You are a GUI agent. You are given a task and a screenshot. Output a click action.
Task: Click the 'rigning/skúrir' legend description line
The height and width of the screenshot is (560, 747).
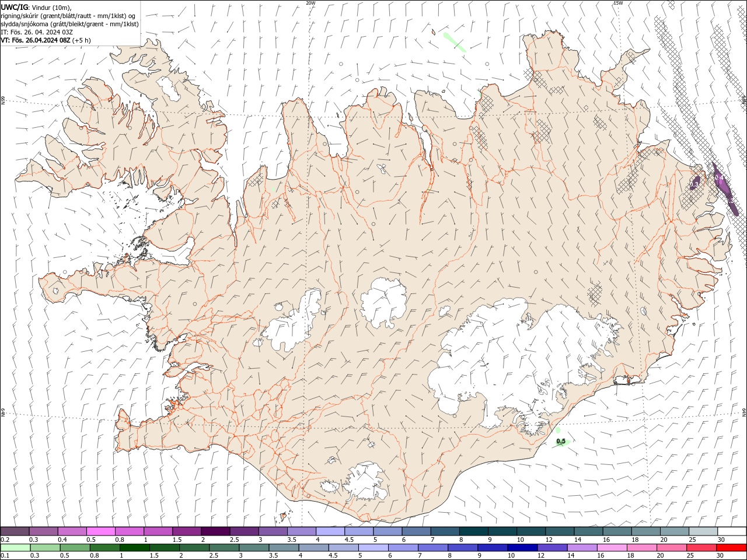click(68, 16)
